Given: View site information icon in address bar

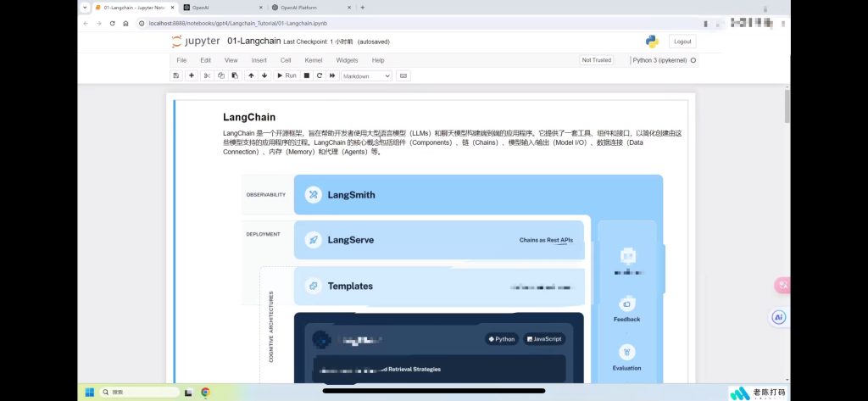Looking at the screenshot, I should click(142, 23).
